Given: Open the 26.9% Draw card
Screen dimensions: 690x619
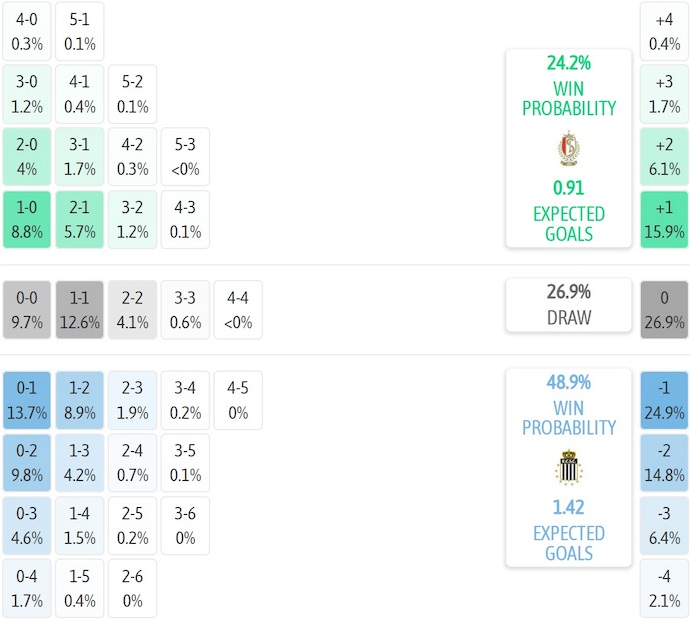Looking at the screenshot, I should (x=568, y=305).
